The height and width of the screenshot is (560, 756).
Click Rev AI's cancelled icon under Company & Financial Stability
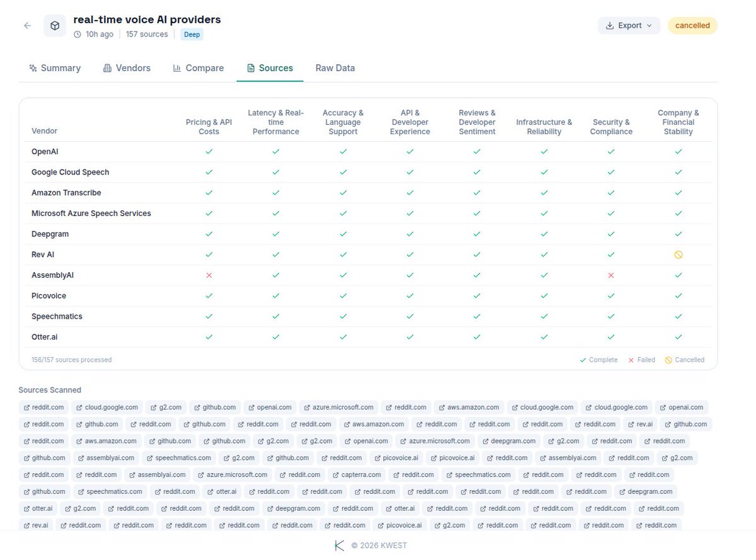(x=679, y=254)
